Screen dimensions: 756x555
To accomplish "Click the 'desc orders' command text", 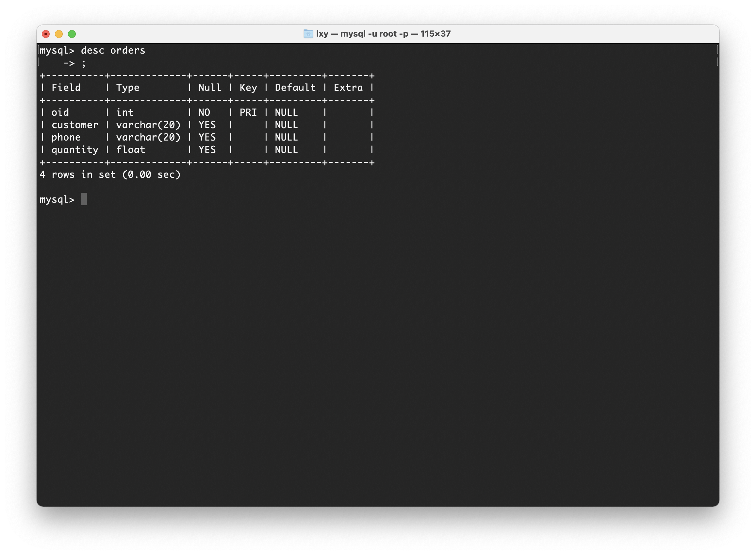I will pos(113,50).
